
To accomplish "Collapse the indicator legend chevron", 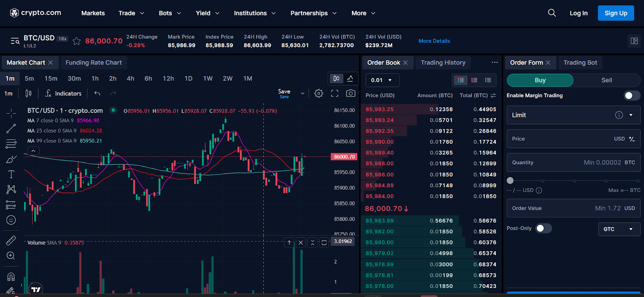I will pyautogui.click(x=33, y=151).
